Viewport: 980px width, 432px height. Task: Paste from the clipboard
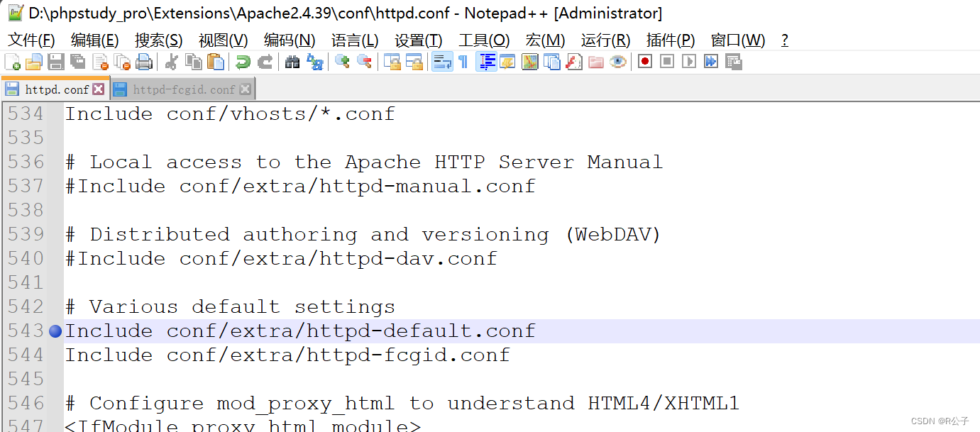(x=216, y=62)
